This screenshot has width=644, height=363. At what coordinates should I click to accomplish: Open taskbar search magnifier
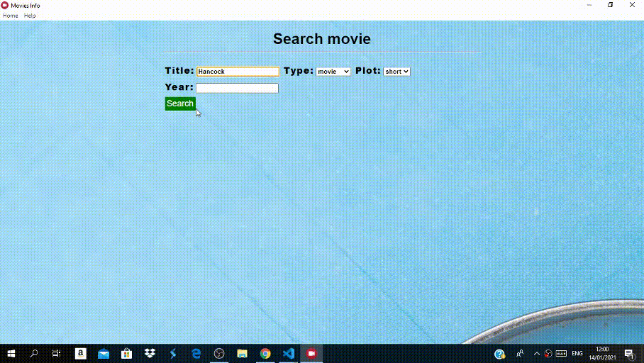pyautogui.click(x=34, y=354)
